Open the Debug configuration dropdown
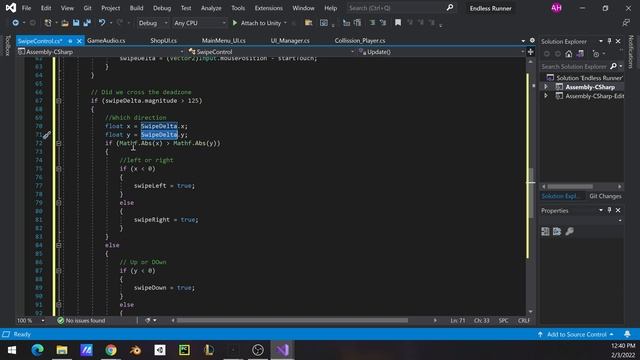640x360 pixels. [x=153, y=23]
